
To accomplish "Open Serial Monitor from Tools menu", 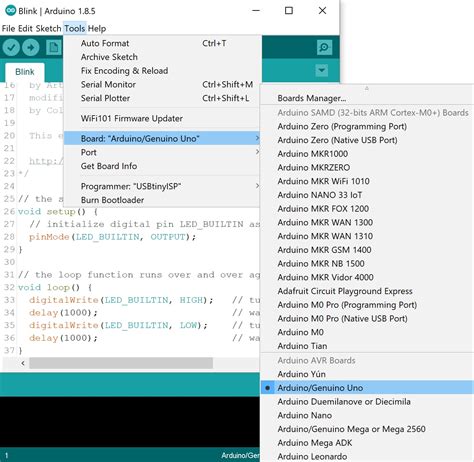I will (x=161, y=84).
